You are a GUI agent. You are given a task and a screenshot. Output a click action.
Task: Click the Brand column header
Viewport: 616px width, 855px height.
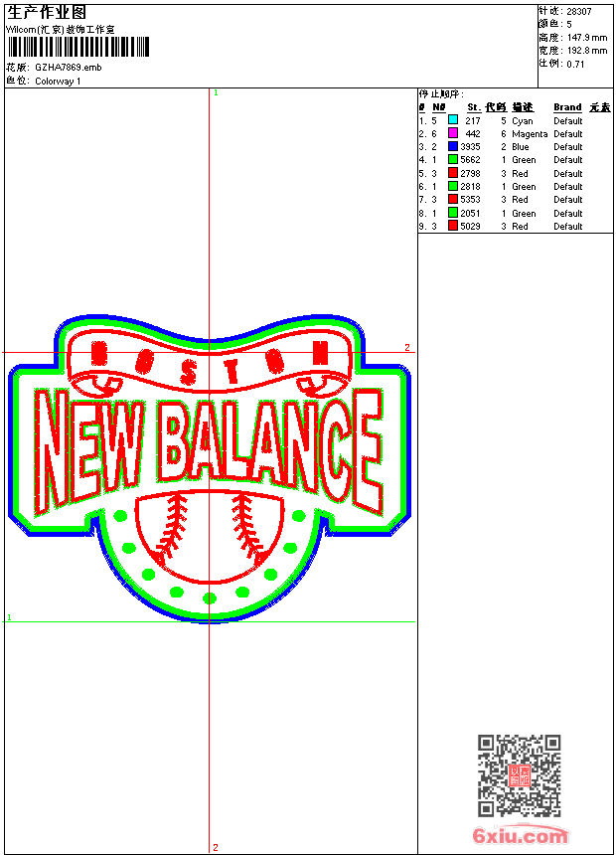[x=567, y=107]
